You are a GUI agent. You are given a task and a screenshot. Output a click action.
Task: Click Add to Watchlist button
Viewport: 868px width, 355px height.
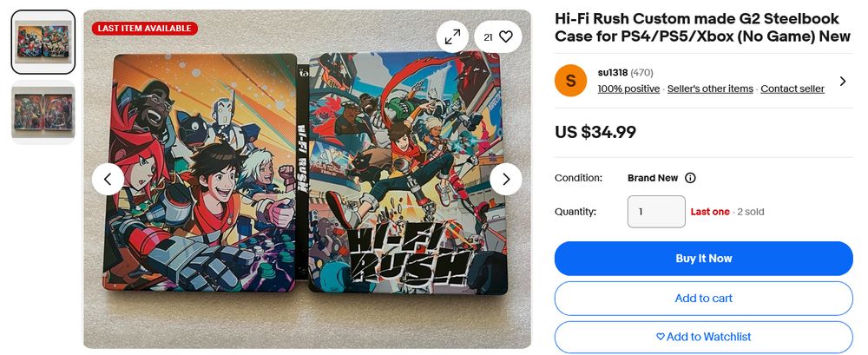[704, 337]
